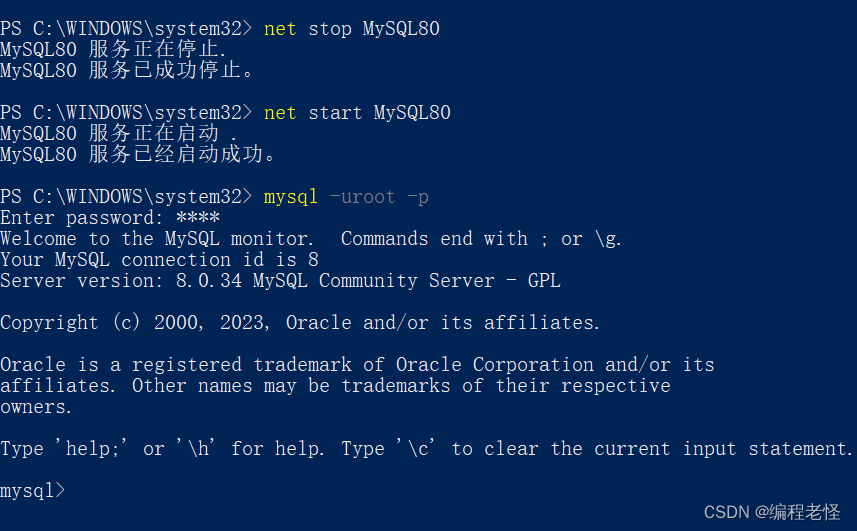Screen dimensions: 857x531
Task: Click the 'MySQL80 服务已成功停止' message
Action: click(x=127, y=70)
